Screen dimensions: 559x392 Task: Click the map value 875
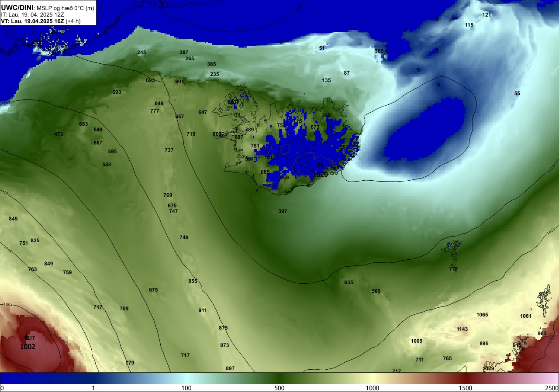click(223, 328)
